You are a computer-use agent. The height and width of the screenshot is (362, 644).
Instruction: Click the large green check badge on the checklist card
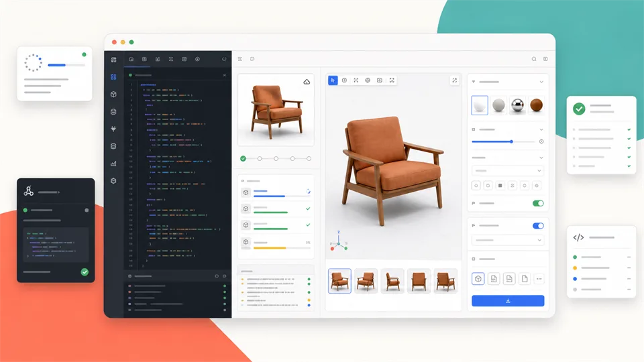(x=579, y=109)
